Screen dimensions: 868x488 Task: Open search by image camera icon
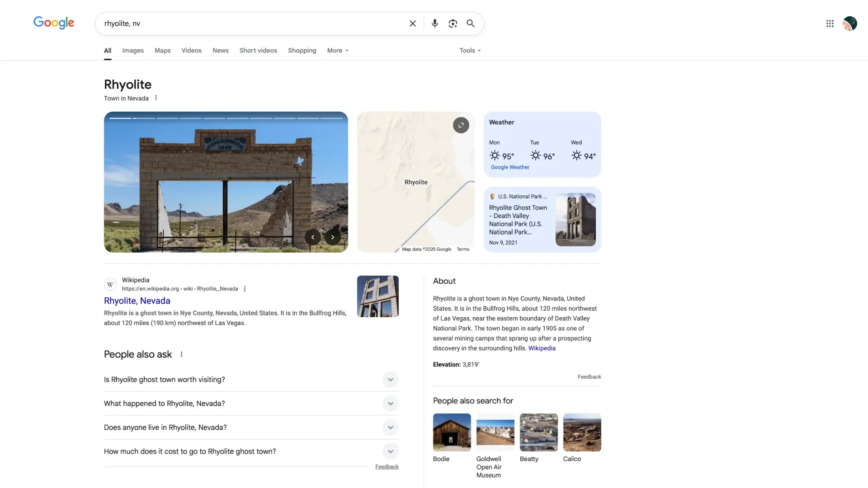point(453,23)
